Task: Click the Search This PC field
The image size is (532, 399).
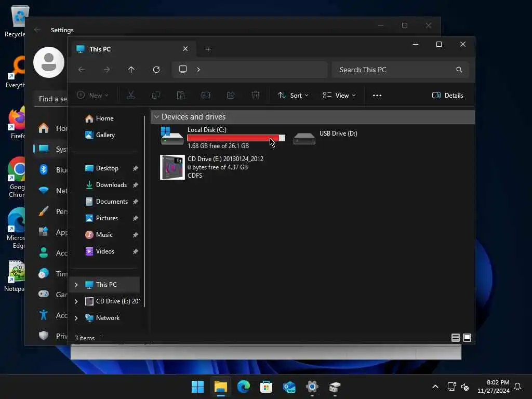Action: pyautogui.click(x=401, y=70)
